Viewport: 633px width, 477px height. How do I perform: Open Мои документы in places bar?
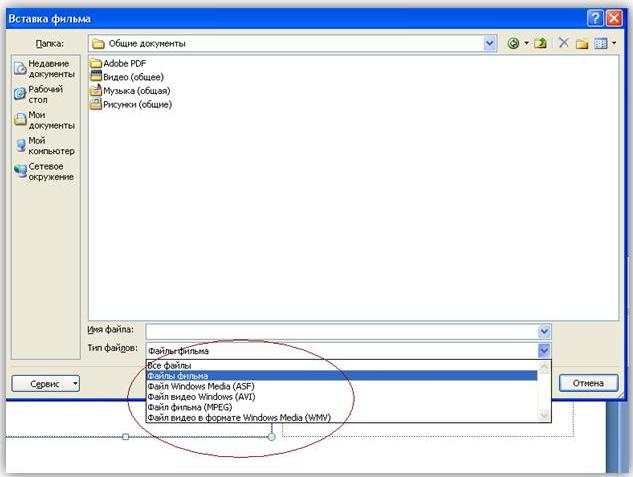click(45, 120)
